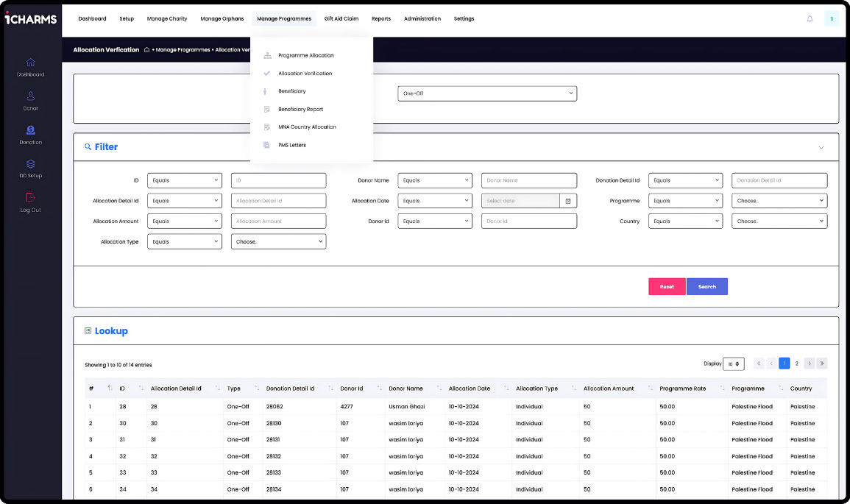The image size is (850, 504).
Task: Click the Select date input field
Action: point(520,201)
